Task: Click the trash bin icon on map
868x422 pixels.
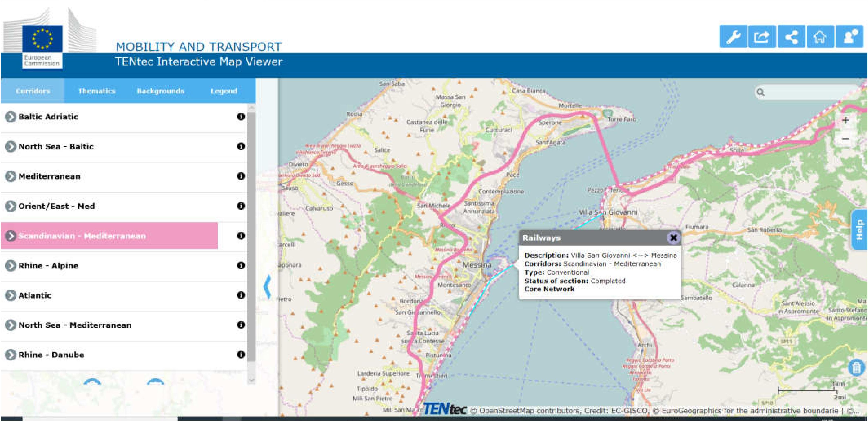Action: (856, 367)
